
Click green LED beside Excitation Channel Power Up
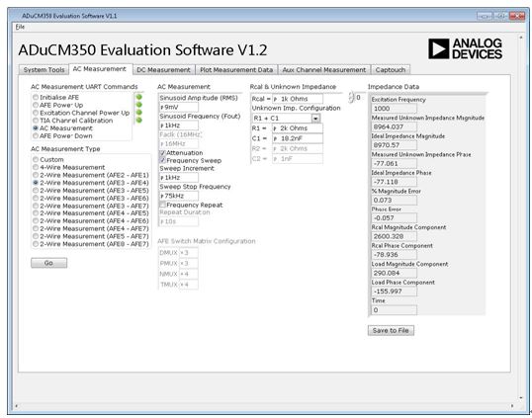point(138,113)
